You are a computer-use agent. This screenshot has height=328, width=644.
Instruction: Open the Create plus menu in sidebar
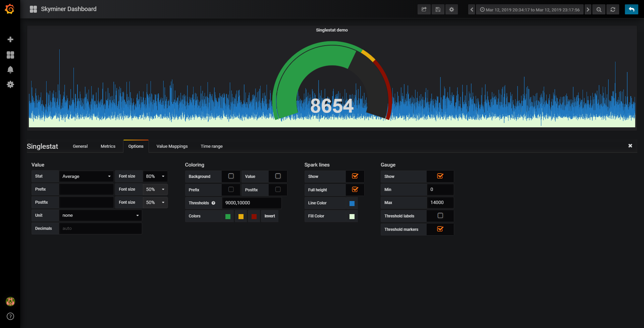click(10, 40)
